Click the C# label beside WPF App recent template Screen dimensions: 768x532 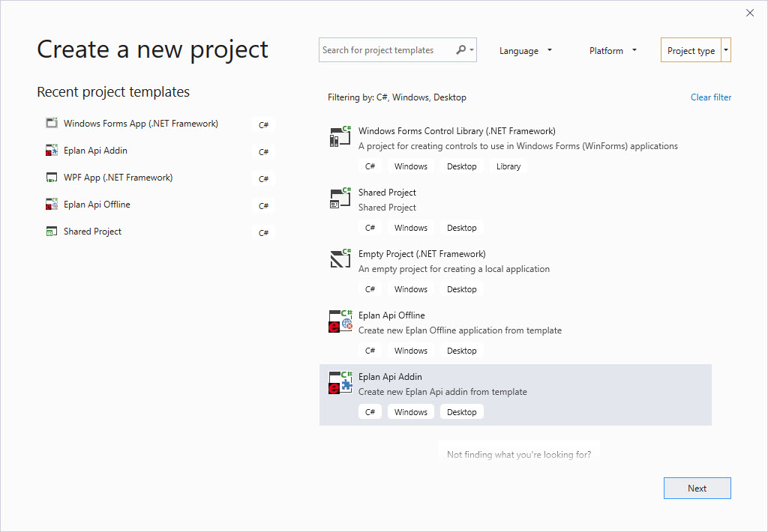[263, 178]
